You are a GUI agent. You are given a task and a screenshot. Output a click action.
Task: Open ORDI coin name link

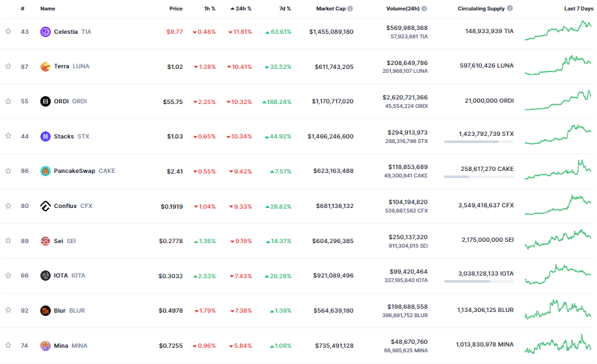pyautogui.click(x=70, y=101)
